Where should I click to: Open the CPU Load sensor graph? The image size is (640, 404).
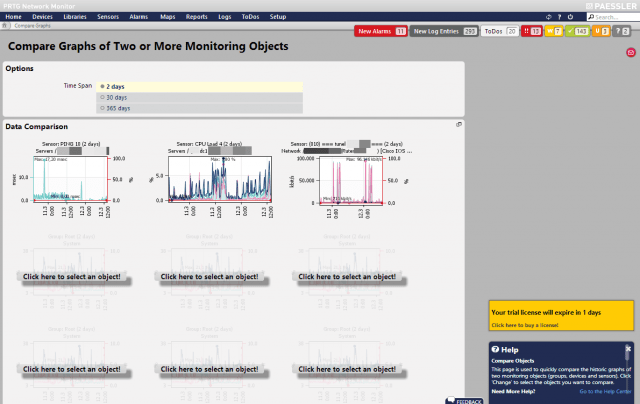coord(210,180)
